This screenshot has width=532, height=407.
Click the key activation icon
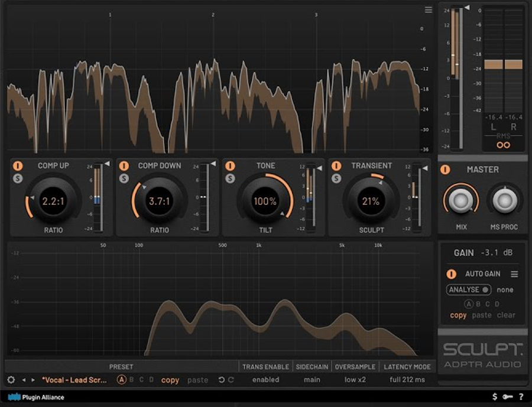pyautogui.click(x=508, y=396)
